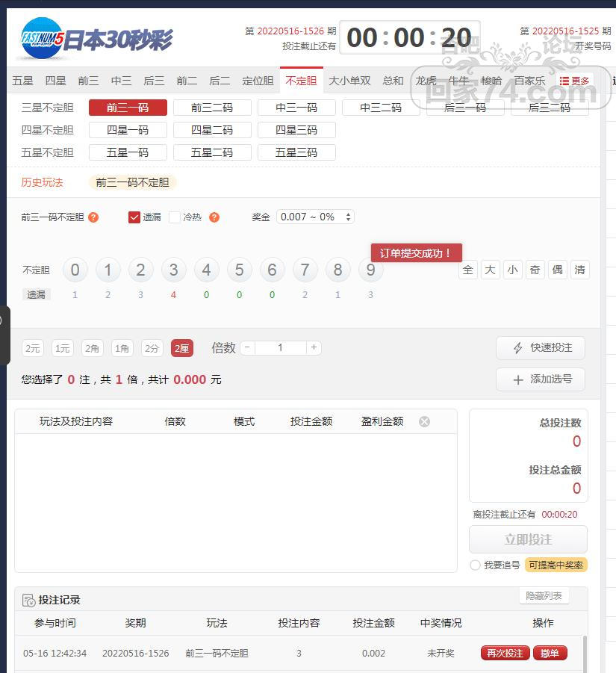The width and height of the screenshot is (616, 673).
Task: Switch to the 大小单双 tab
Action: (349, 81)
